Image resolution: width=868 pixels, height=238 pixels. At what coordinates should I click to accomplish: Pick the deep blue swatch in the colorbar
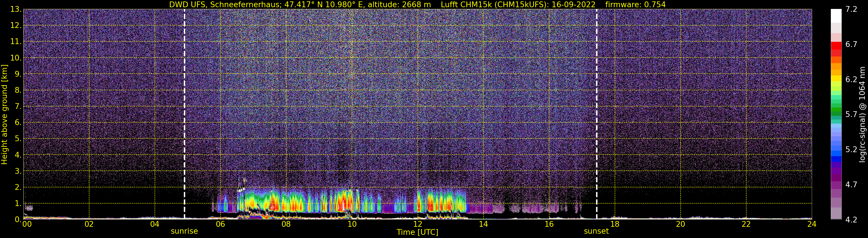(x=836, y=159)
